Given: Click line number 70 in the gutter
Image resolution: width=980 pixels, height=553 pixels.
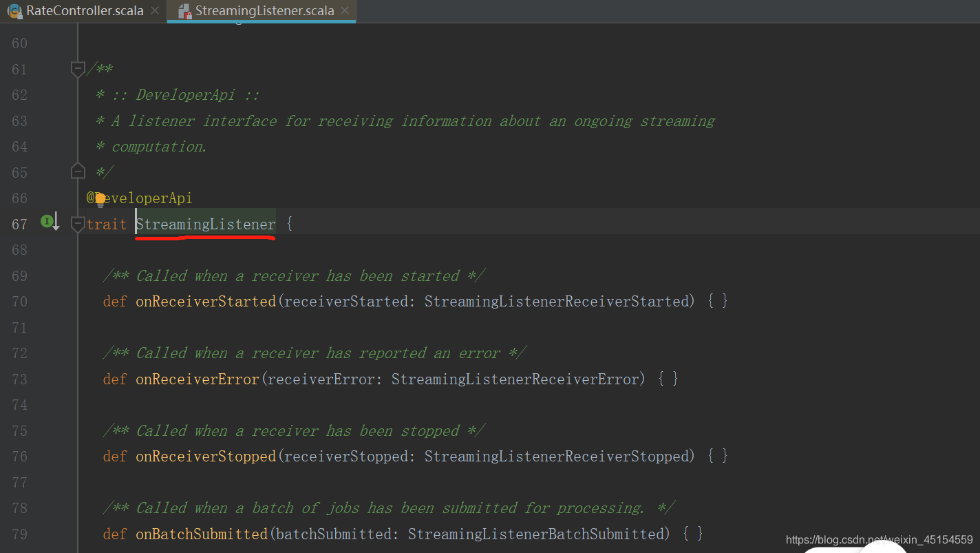Looking at the screenshot, I should 19,301.
